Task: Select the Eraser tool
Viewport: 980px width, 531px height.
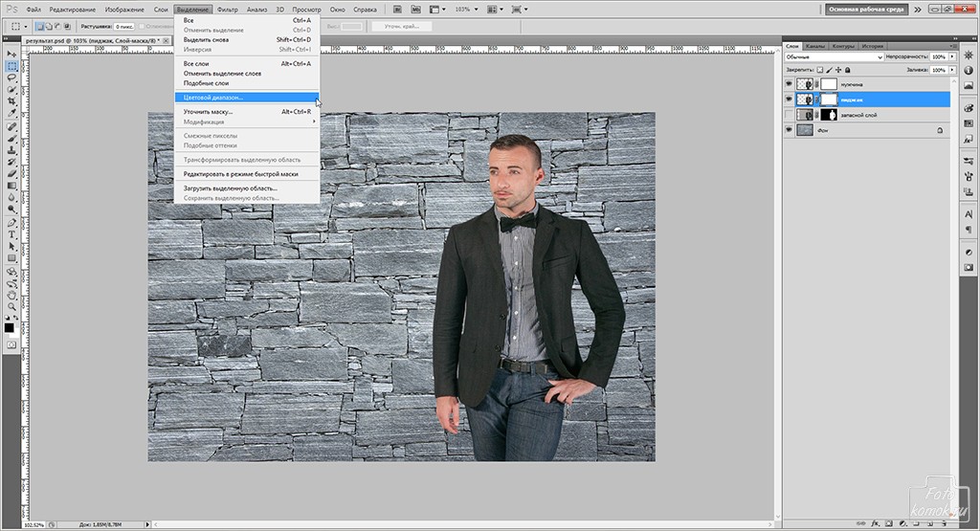Action: tap(11, 174)
